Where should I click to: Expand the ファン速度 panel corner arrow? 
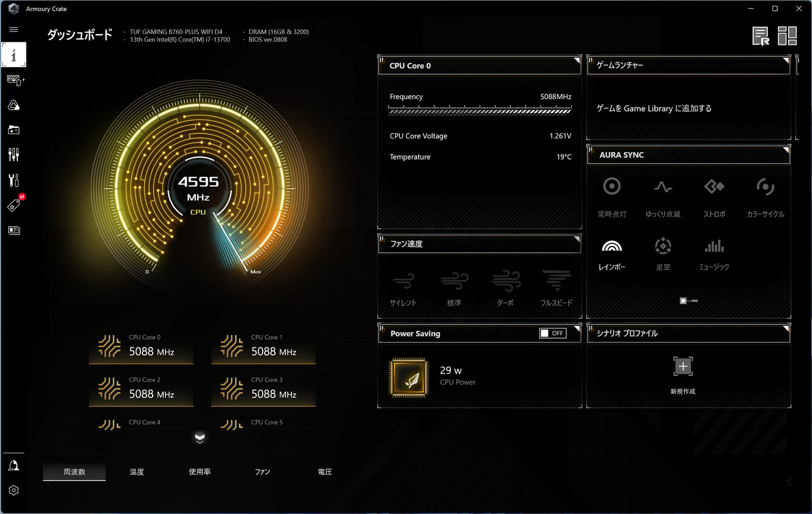pos(577,239)
